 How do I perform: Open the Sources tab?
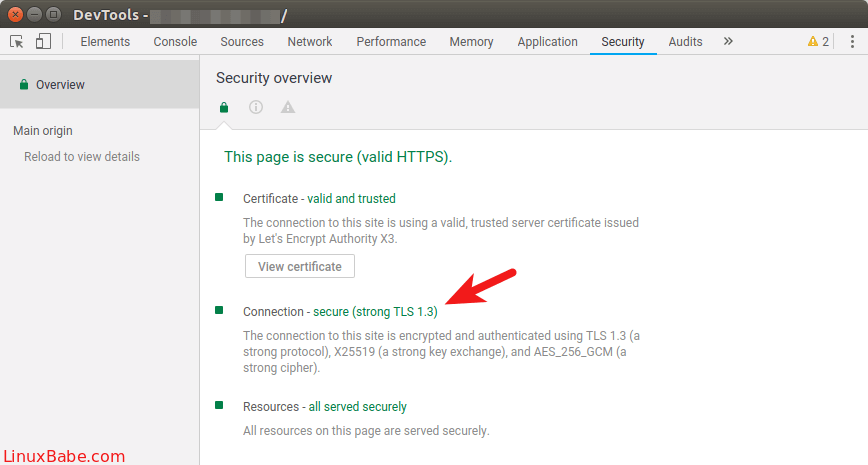click(242, 42)
